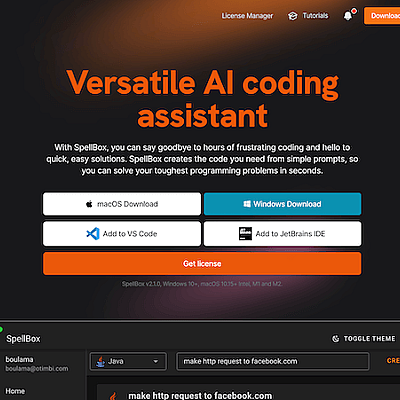
Task: Click the orange Download button in header
Action: tap(382, 16)
